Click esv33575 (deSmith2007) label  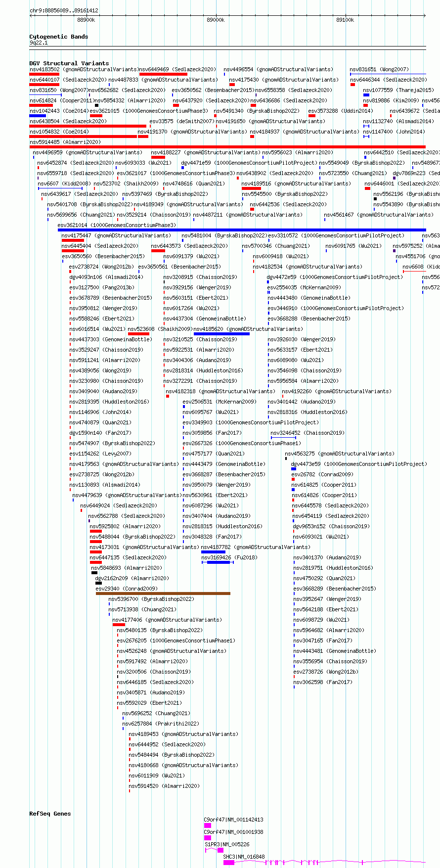coord(182,121)
